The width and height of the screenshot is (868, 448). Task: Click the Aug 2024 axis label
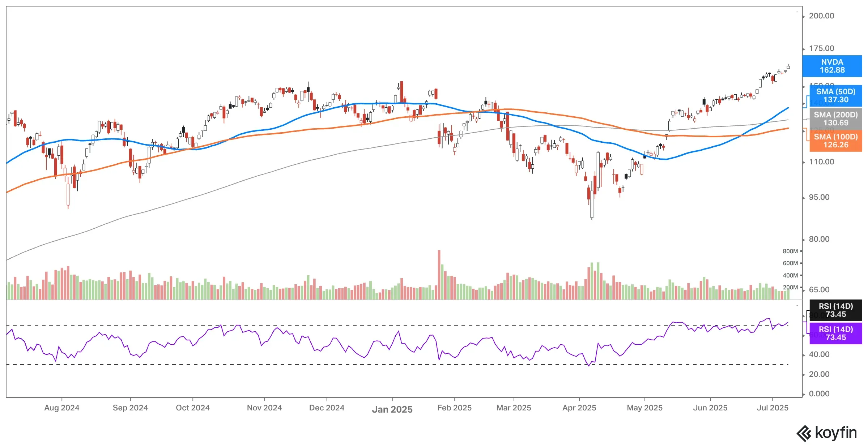[62, 408]
